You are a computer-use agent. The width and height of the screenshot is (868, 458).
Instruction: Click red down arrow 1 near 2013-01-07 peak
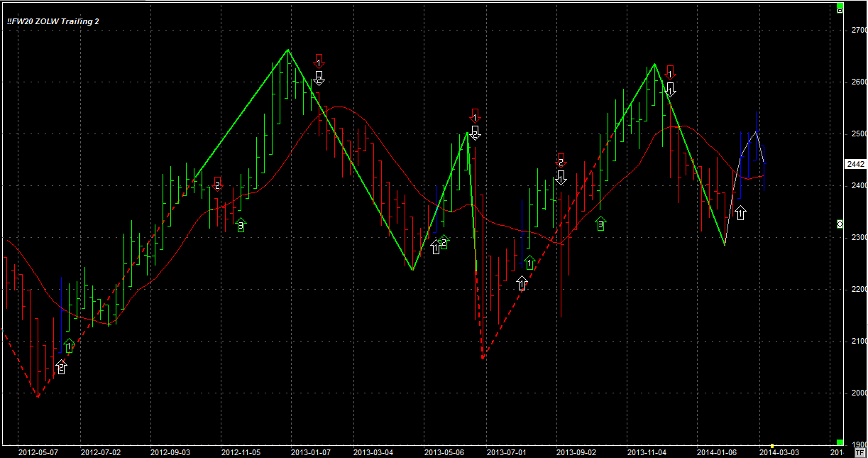(319, 60)
